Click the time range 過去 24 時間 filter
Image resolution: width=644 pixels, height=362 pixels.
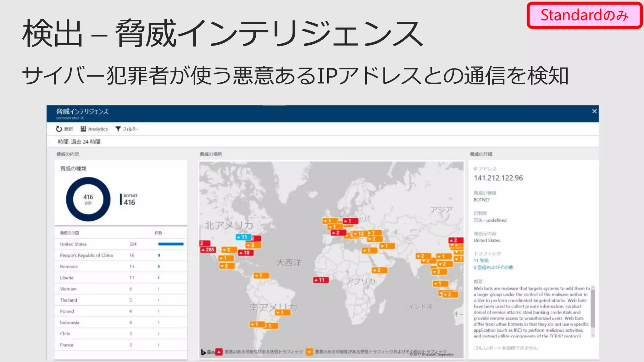pos(79,142)
